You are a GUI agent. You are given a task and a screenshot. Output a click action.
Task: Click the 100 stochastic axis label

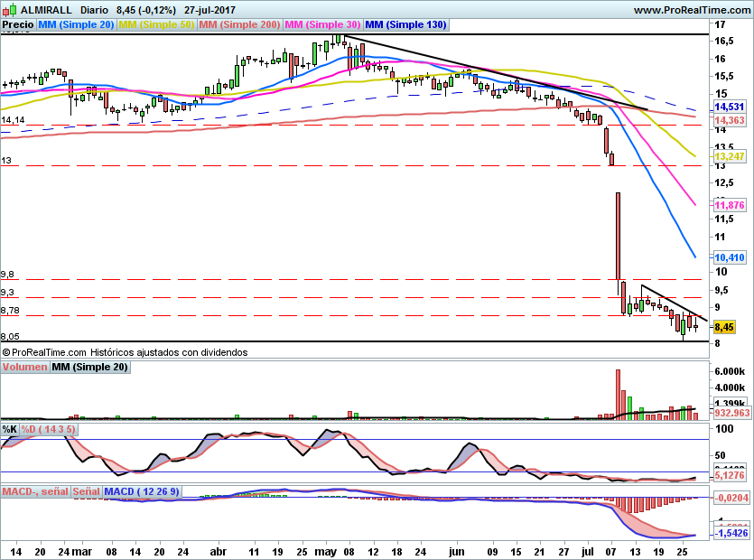tap(724, 429)
